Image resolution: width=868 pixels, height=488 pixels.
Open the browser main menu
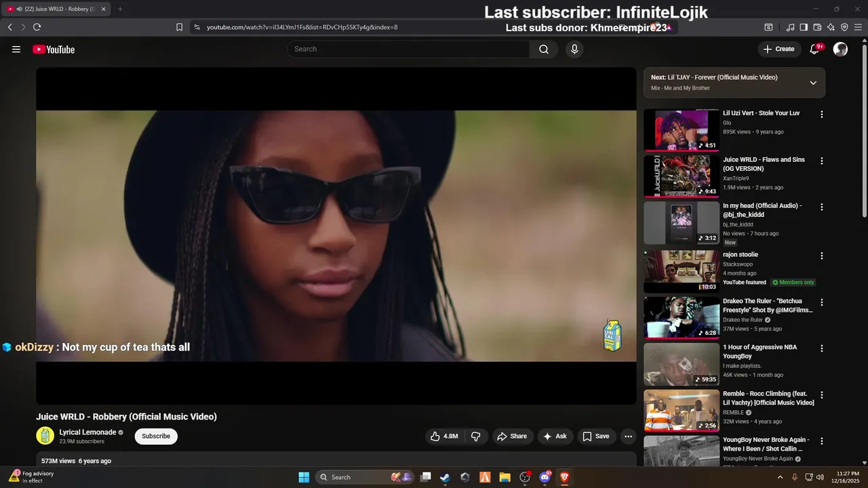[x=859, y=27]
